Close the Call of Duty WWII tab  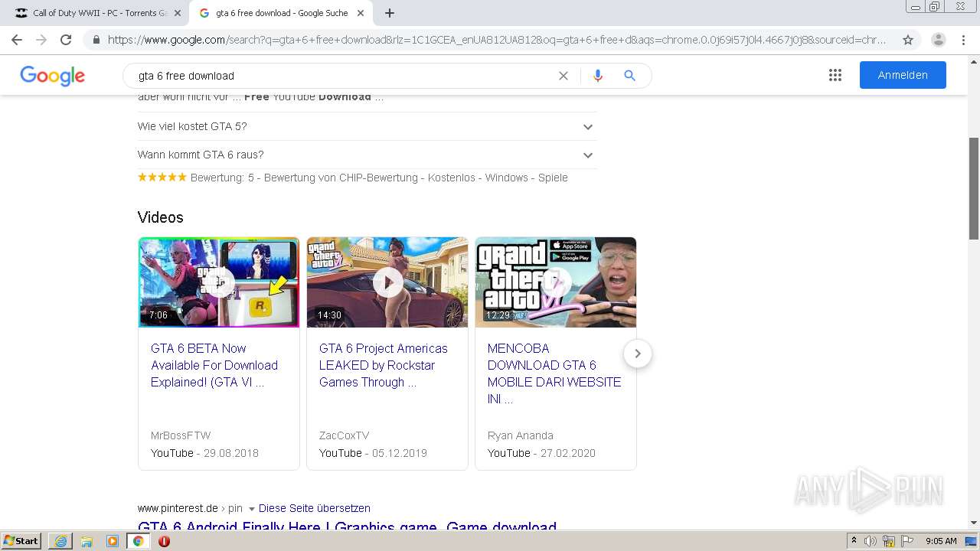(178, 13)
